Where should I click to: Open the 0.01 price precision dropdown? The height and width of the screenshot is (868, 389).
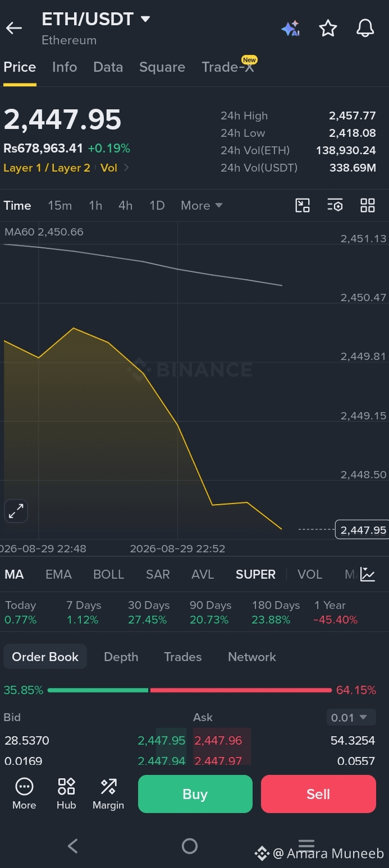point(349,717)
